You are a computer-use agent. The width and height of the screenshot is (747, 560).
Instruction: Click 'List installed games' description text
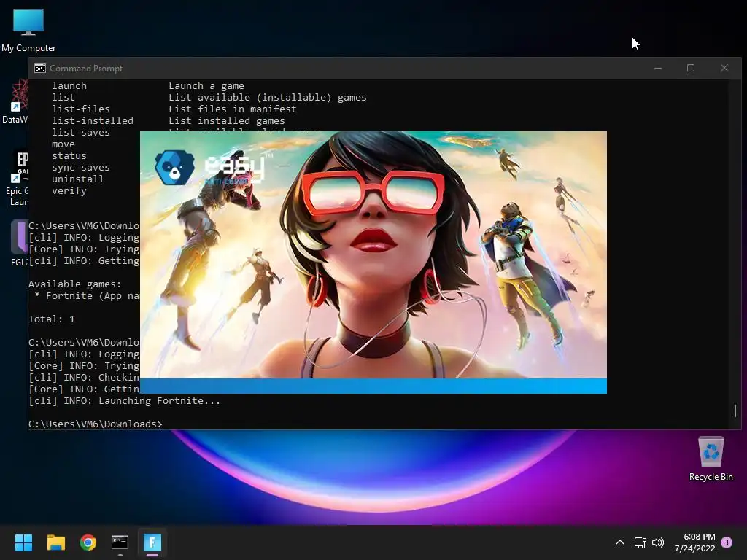coord(227,121)
